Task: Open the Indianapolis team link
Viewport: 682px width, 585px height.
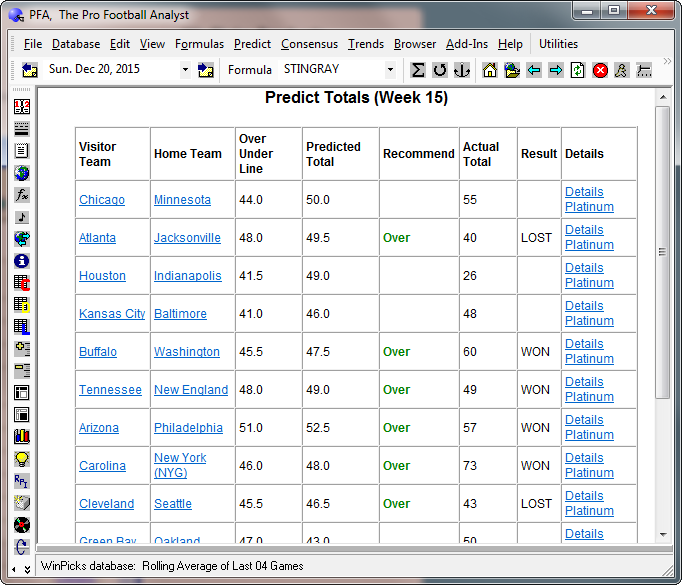Action: pos(187,276)
